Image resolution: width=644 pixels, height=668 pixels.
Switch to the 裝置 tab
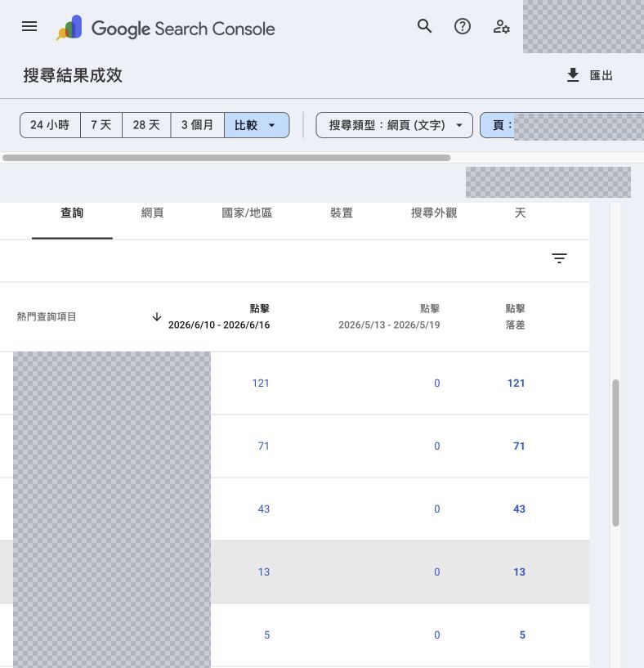(x=342, y=213)
